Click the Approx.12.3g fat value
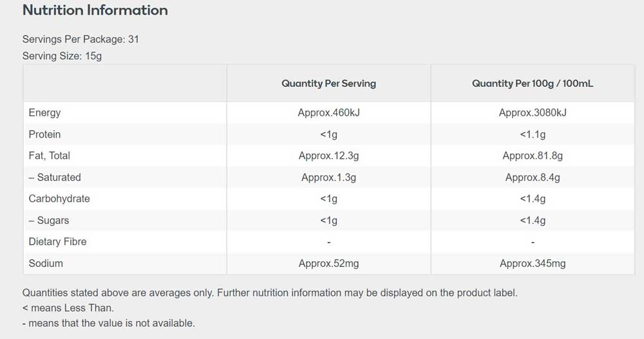Screen dimensions: 644x339 click(328, 156)
